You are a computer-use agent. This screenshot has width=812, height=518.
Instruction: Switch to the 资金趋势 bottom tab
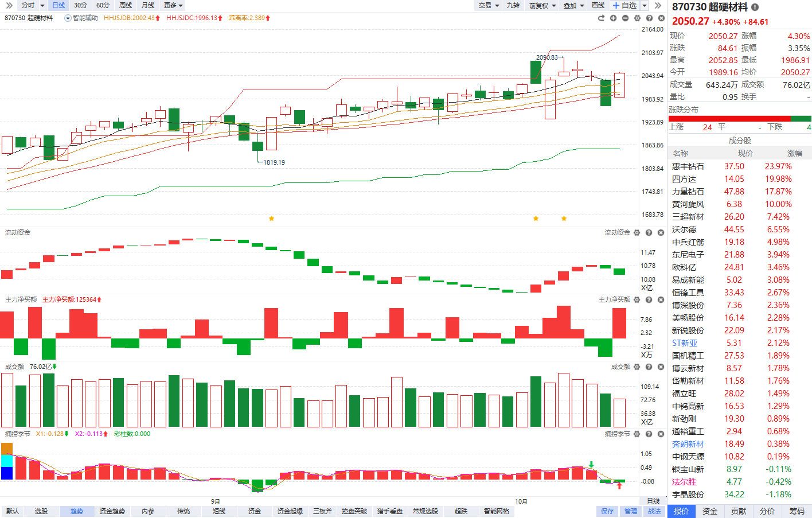[112, 511]
